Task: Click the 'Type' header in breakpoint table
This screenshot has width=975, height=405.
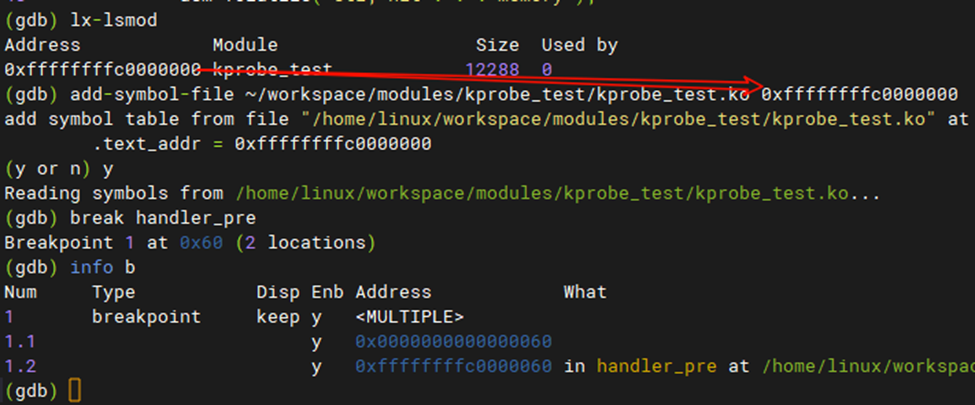Action: (114, 292)
